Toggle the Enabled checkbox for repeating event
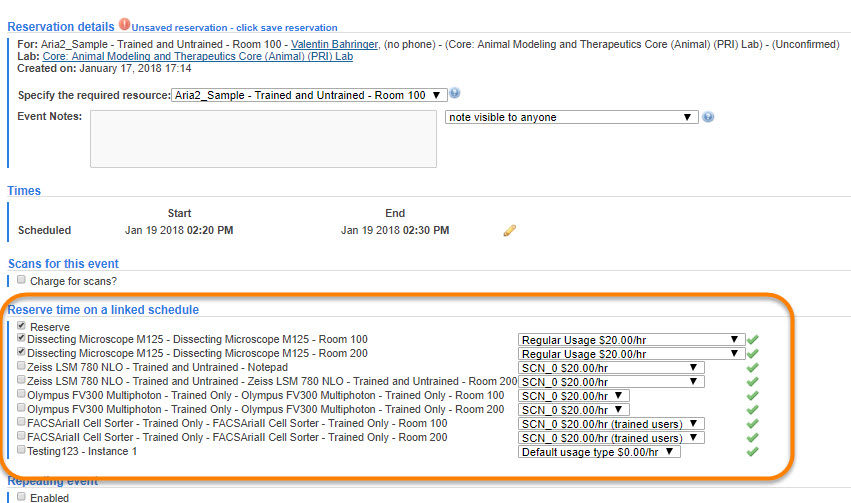This screenshot has width=851, height=503. click(x=21, y=497)
